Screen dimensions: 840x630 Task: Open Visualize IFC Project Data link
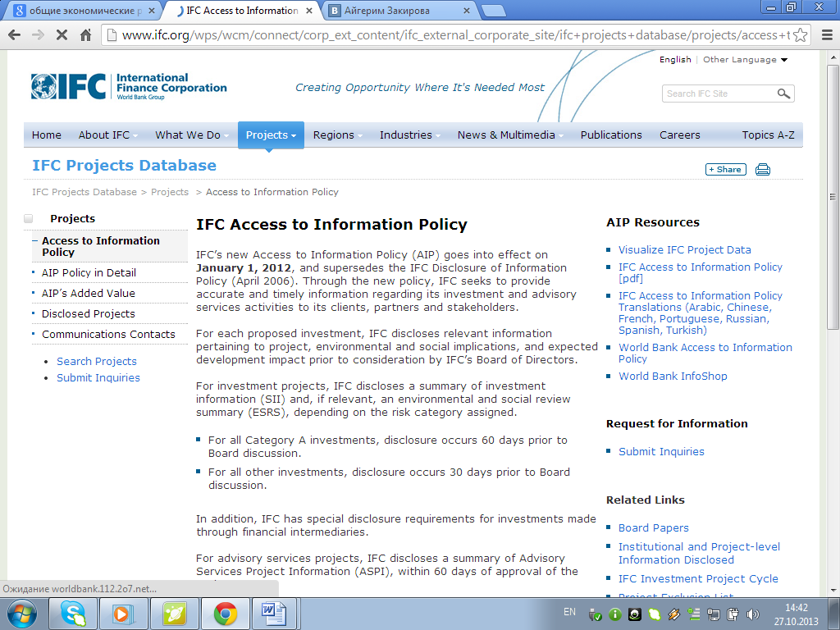(x=685, y=250)
